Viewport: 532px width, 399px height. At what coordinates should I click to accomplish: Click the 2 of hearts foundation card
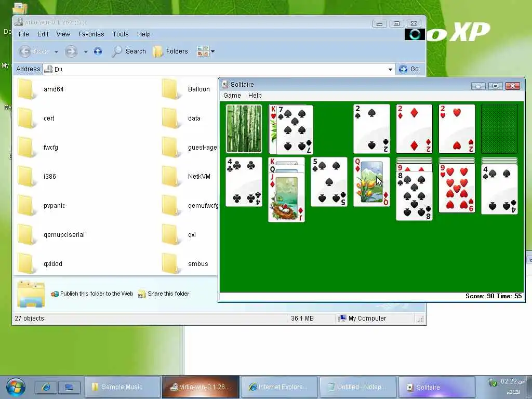pos(457,129)
